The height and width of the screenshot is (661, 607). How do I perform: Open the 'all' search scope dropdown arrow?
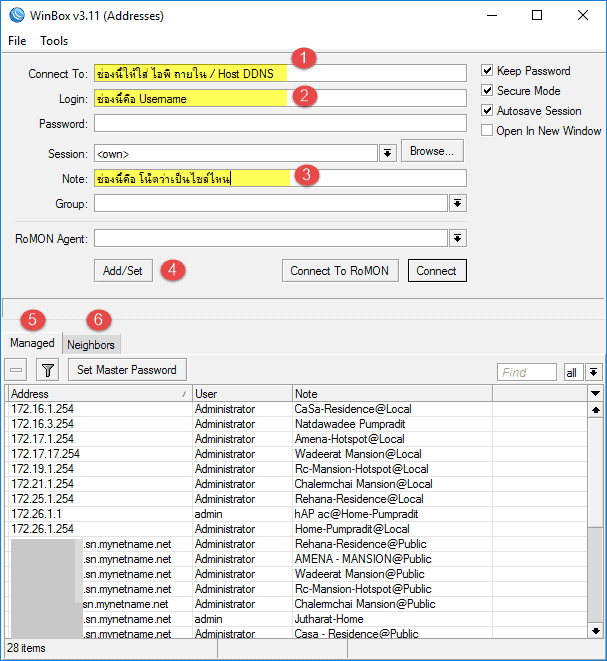pyautogui.click(x=594, y=372)
